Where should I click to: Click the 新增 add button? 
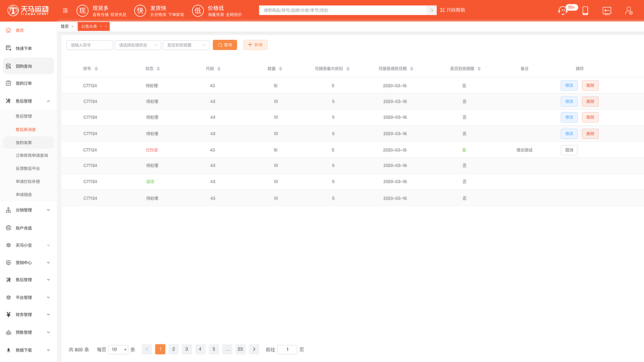pyautogui.click(x=255, y=45)
